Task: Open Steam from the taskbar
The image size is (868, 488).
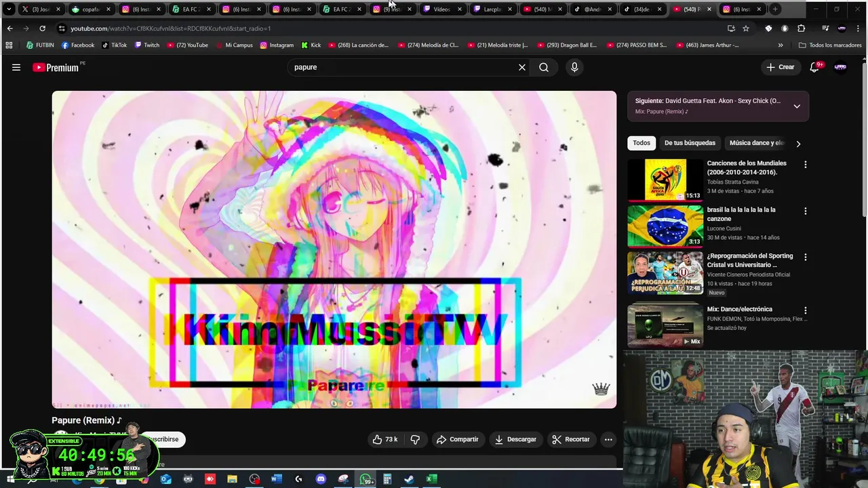Action: tap(409, 479)
